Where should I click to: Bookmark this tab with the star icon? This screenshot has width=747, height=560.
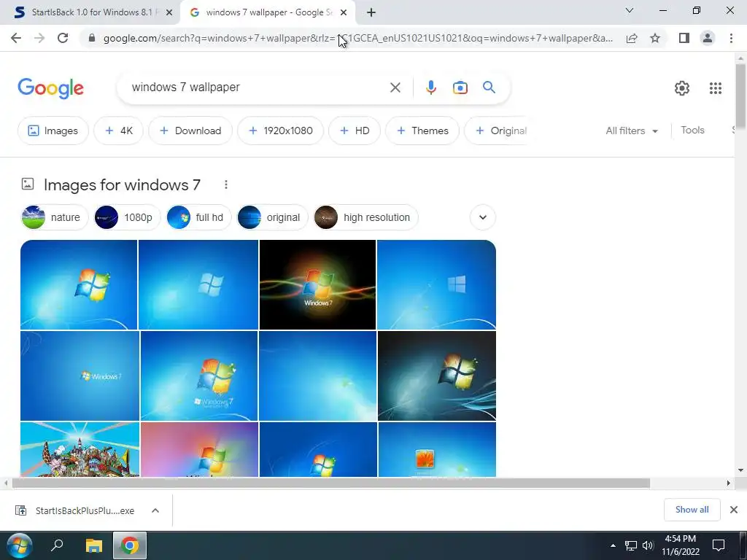(655, 38)
